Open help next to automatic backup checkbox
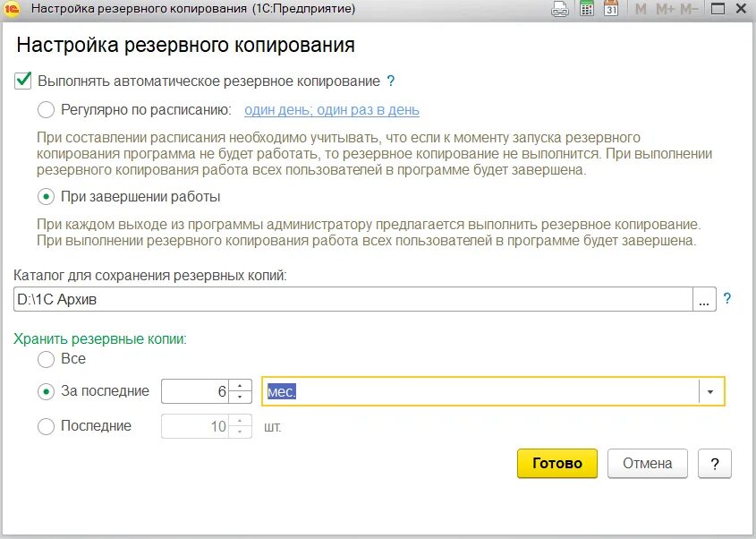The height and width of the screenshot is (539, 756). tap(391, 81)
